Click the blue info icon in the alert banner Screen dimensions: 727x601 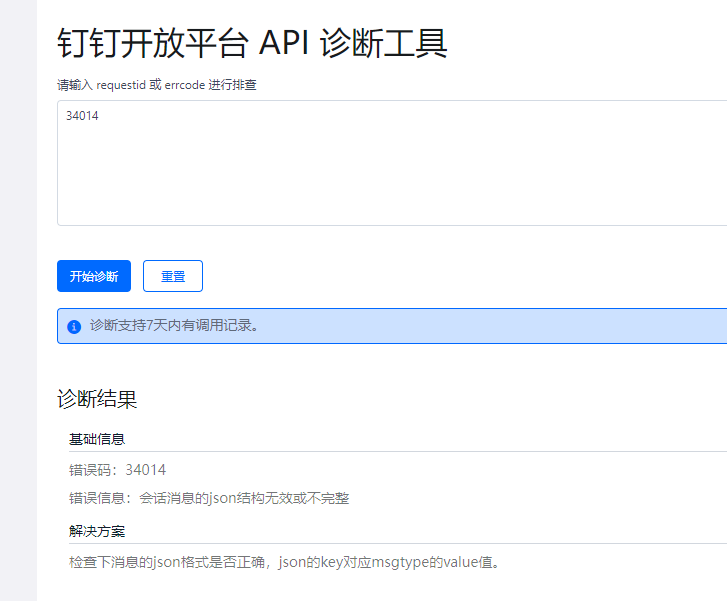(x=74, y=326)
